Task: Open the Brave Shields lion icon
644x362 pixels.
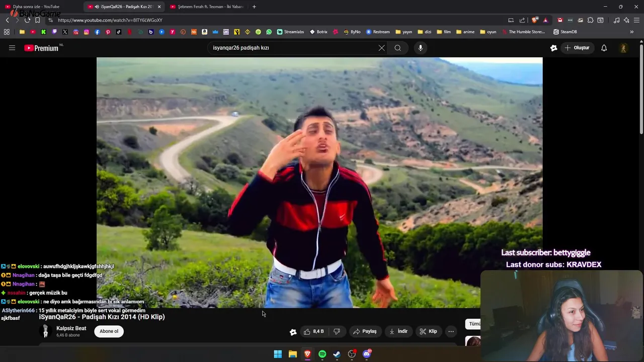Action: 534,20
